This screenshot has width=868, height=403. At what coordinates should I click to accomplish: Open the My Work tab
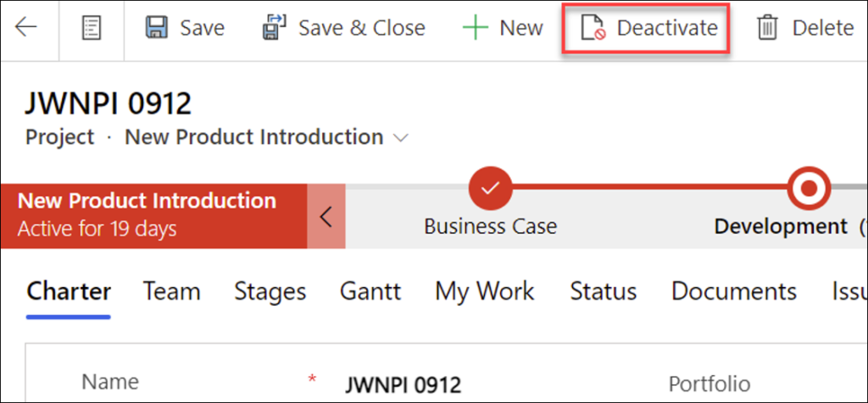pos(484,292)
